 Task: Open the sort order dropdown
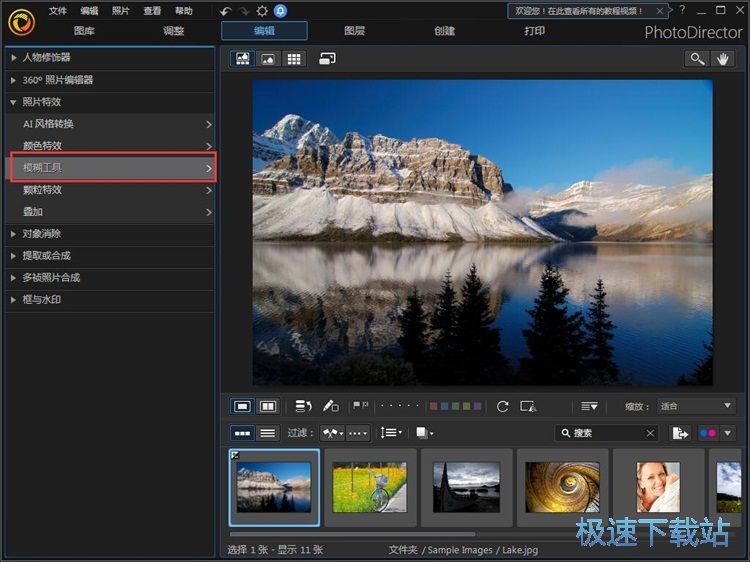tap(391, 433)
